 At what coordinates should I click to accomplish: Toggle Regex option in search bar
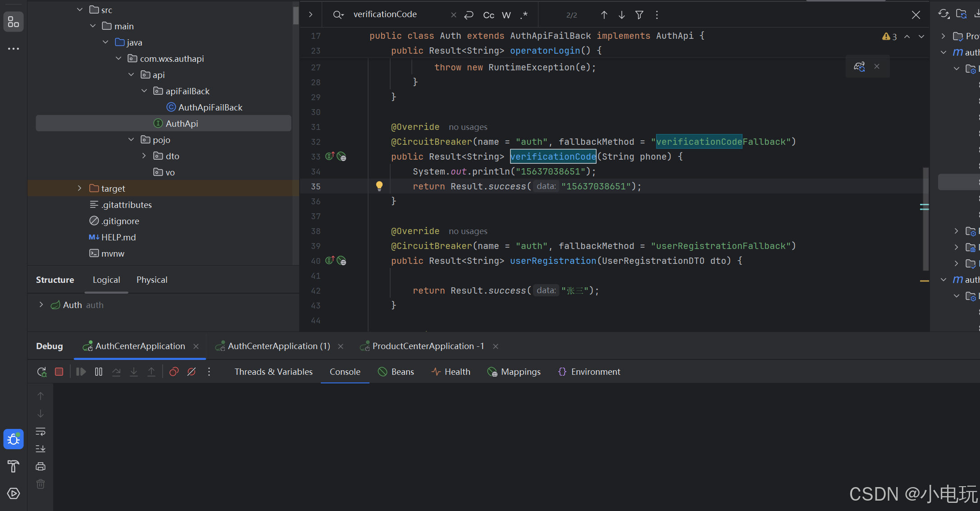tap(524, 15)
